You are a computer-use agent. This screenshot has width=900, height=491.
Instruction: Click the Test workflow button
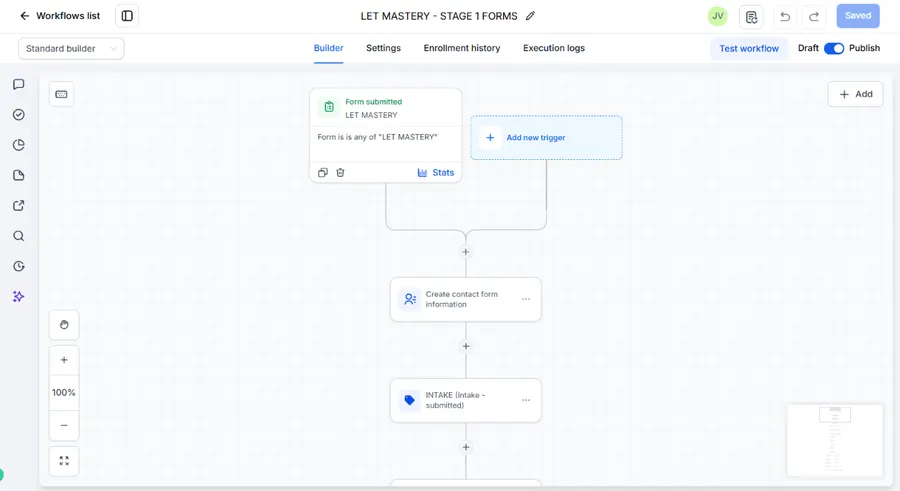749,49
